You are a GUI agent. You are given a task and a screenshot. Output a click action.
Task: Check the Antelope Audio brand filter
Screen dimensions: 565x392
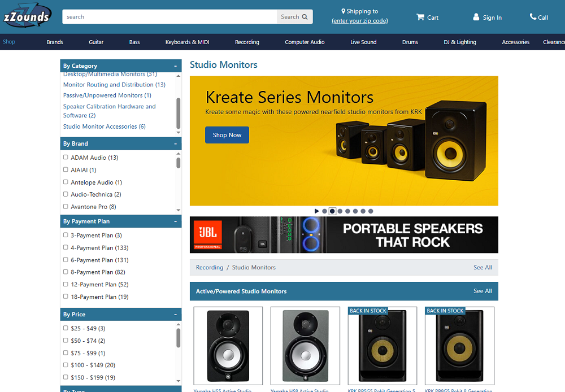click(x=66, y=182)
